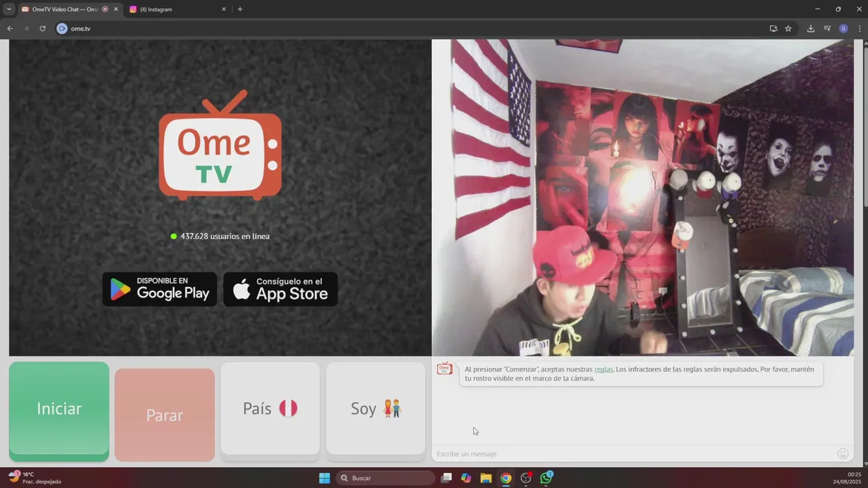The height and width of the screenshot is (488, 868).
Task: Focus the Escribe un mensaje field
Action: (x=634, y=453)
